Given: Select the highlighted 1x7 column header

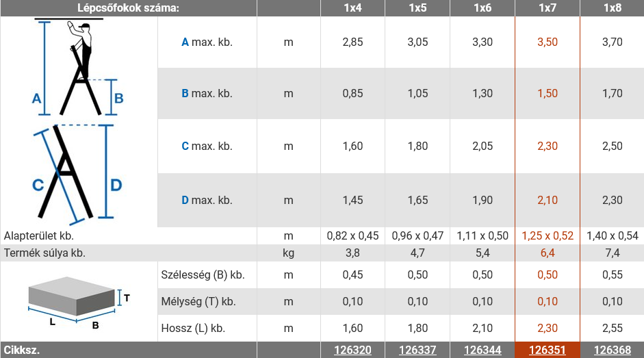Looking at the screenshot, I should pyautogui.click(x=547, y=8).
